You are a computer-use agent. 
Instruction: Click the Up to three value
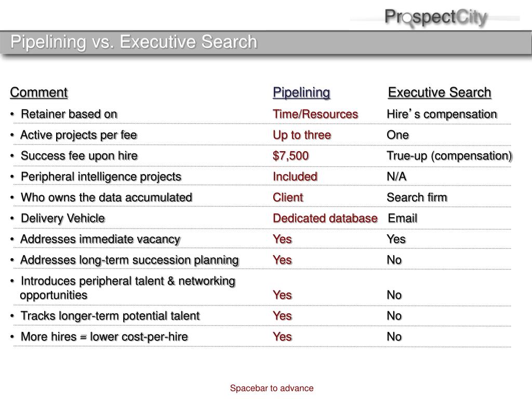tap(302, 135)
